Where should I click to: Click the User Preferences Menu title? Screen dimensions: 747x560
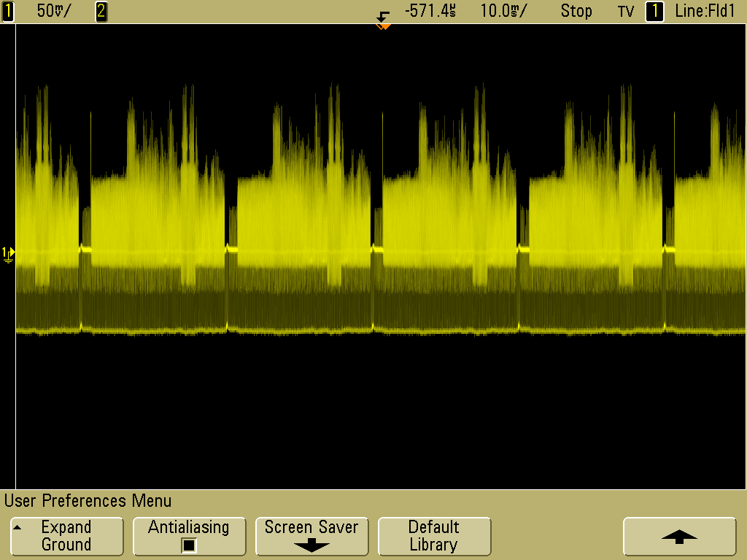coord(88,501)
